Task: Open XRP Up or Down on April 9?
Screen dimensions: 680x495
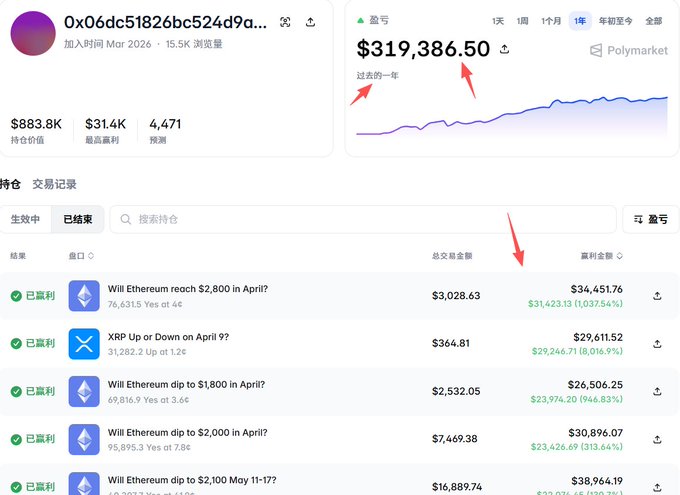Action: [x=168, y=337]
